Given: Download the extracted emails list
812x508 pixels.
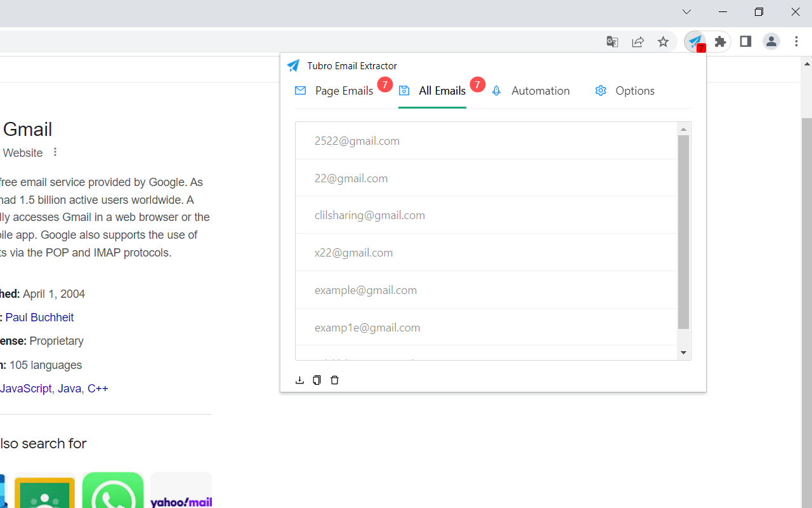Looking at the screenshot, I should (299, 380).
